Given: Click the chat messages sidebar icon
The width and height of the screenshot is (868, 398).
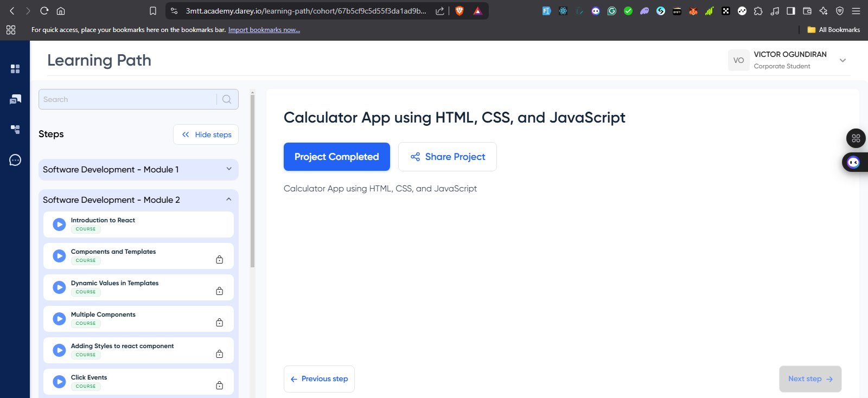Looking at the screenshot, I should click(x=15, y=99).
